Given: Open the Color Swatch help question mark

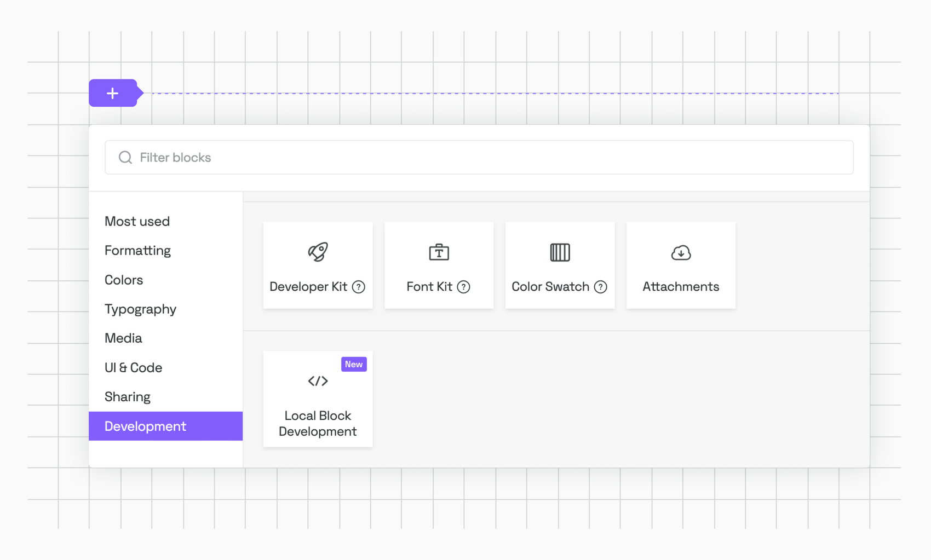Looking at the screenshot, I should tap(601, 287).
